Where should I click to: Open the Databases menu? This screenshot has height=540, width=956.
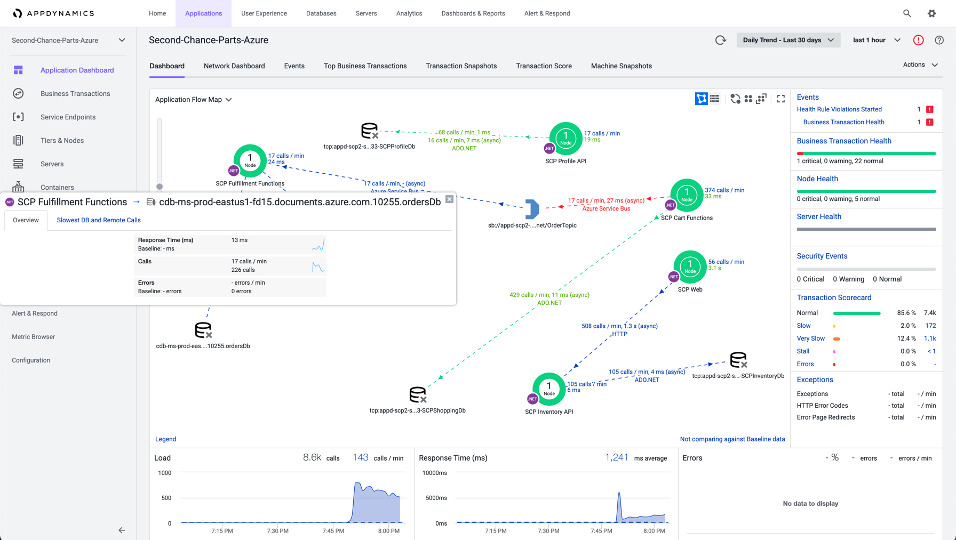(321, 13)
